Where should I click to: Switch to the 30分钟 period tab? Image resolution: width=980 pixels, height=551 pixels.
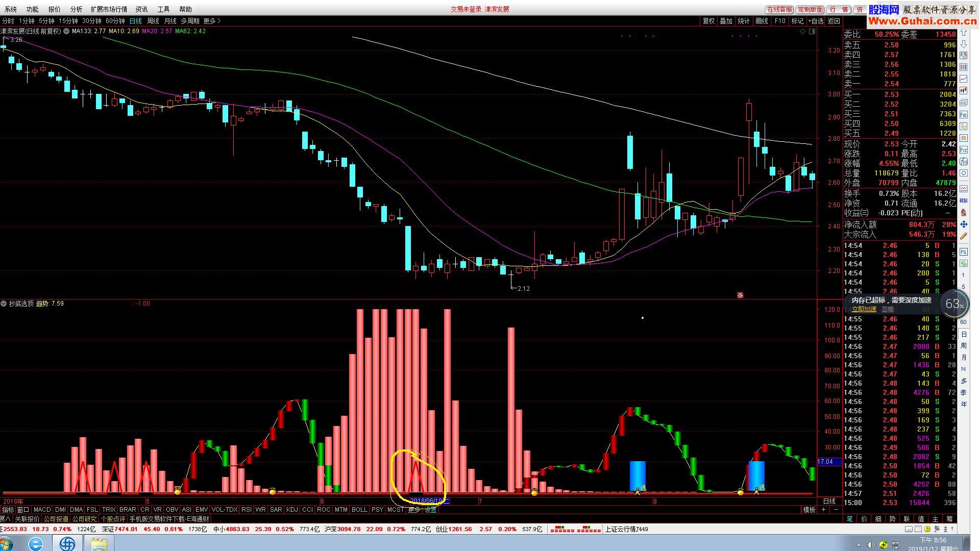coord(92,21)
